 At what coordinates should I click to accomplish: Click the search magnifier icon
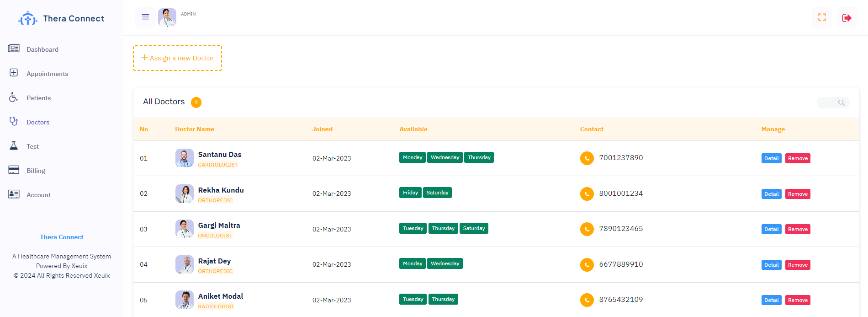tap(841, 103)
